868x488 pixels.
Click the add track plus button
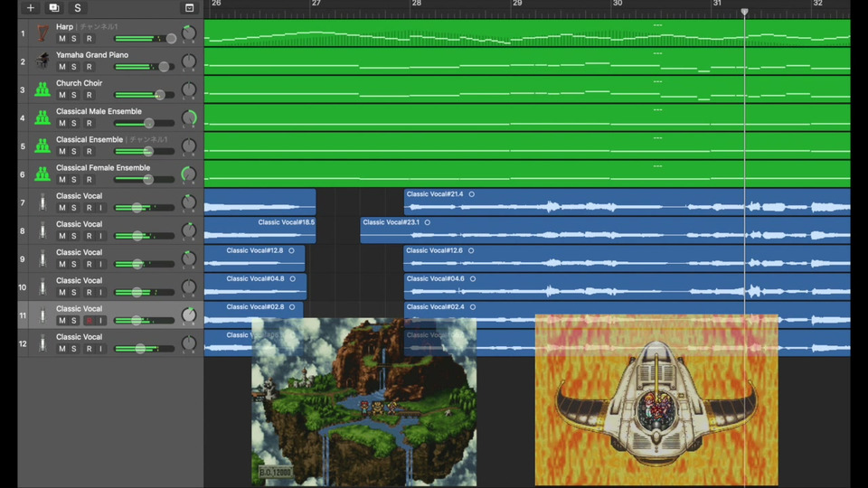coord(31,8)
